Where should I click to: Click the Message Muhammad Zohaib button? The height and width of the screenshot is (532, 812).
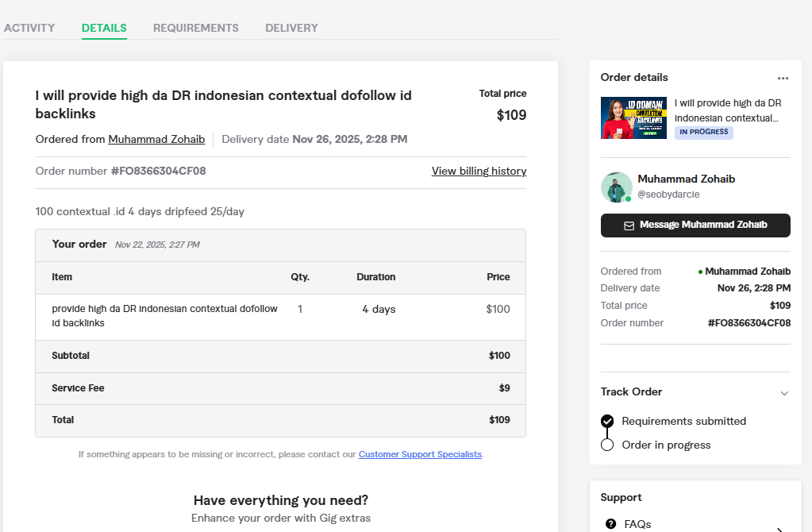tap(695, 226)
